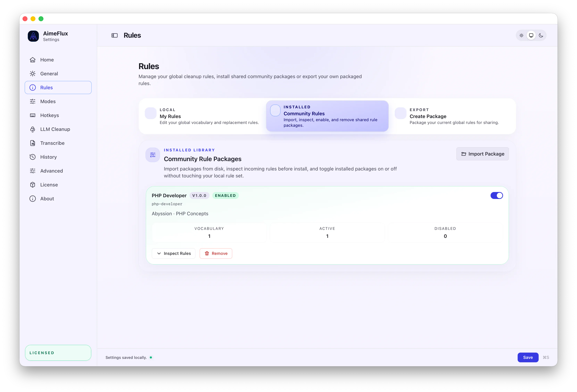The image size is (577, 392).
Task: Click the Community Rules tab icon square
Action: (275, 110)
